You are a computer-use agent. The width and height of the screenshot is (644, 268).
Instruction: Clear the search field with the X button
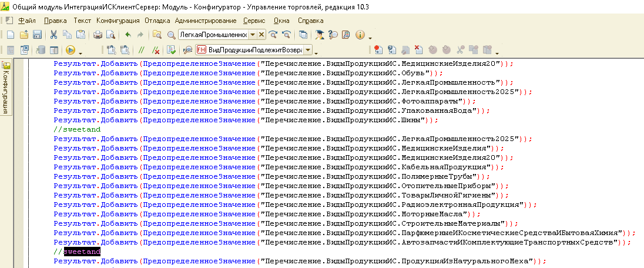261,35
